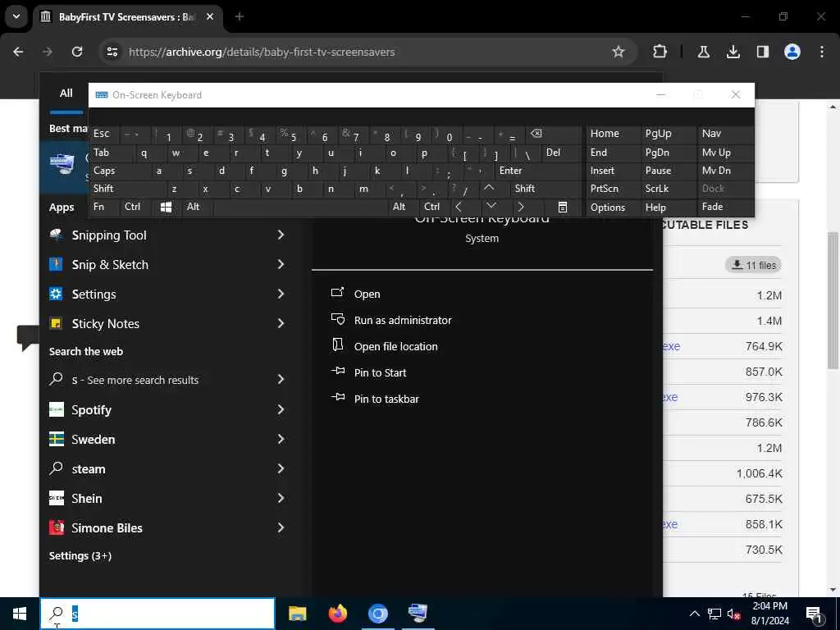
Task: Choose Pin to Start
Action: (380, 373)
